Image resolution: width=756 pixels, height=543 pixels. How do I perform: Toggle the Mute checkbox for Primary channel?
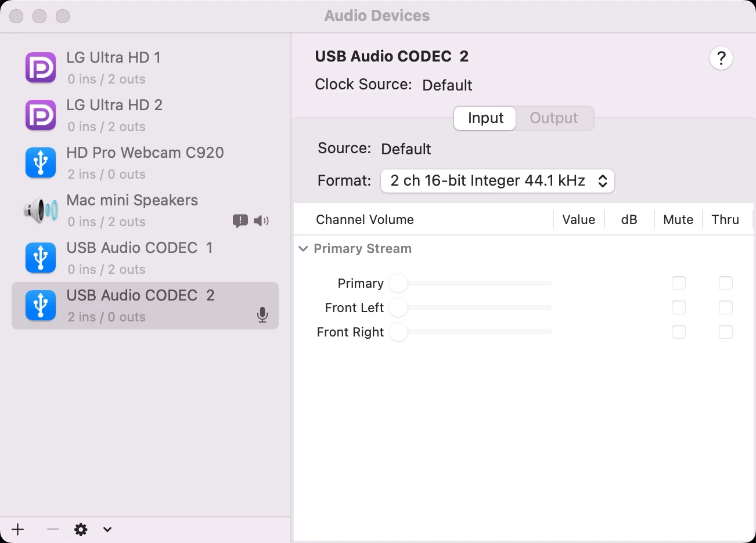point(678,283)
